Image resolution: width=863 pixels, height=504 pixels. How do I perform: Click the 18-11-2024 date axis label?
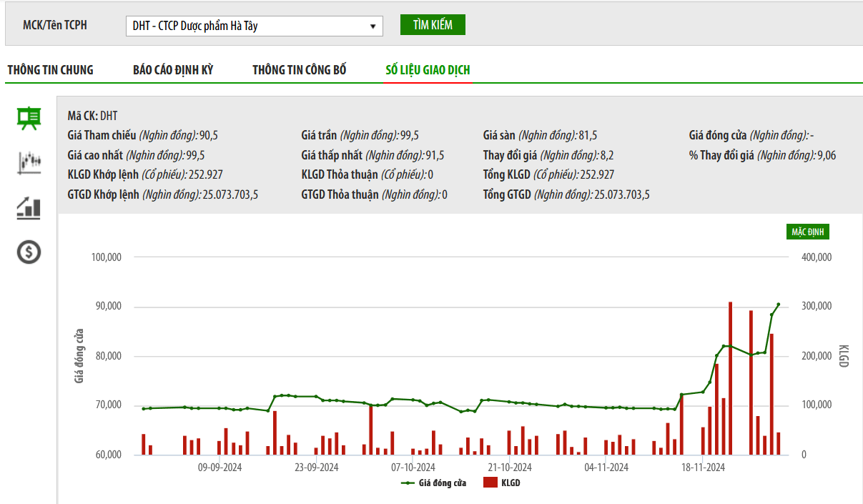pos(704,468)
